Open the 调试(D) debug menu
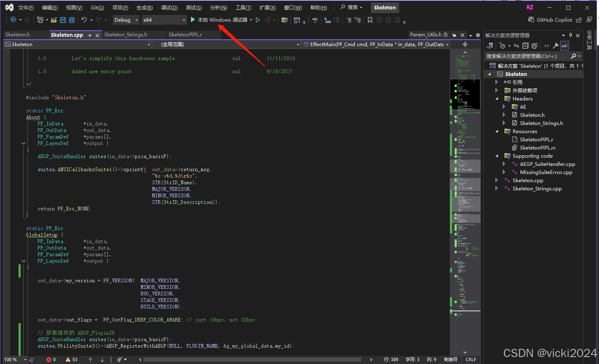This screenshot has height=364, width=599. [169, 7]
